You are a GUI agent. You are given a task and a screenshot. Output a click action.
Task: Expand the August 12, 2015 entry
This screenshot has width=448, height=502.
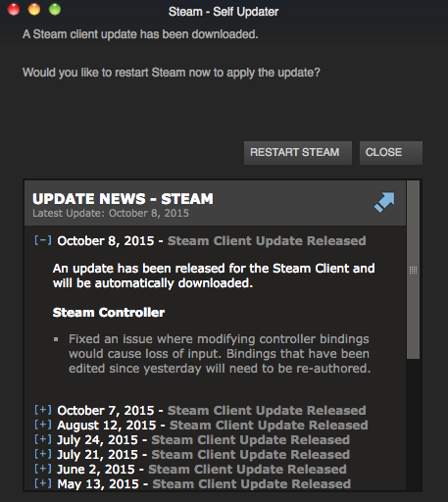(43, 425)
